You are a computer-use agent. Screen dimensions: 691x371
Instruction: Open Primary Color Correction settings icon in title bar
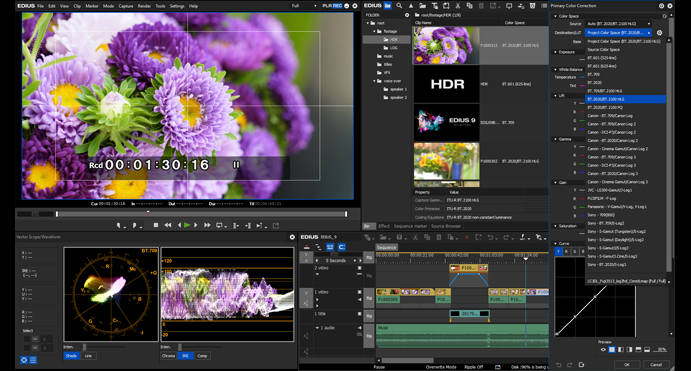tap(661, 6)
